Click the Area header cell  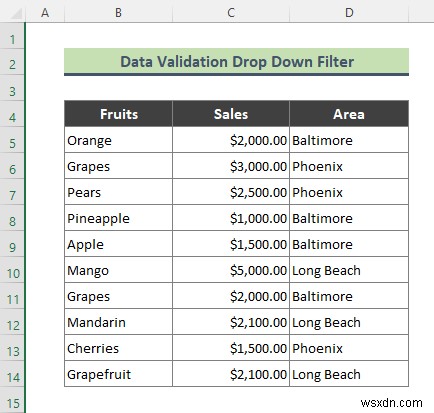(x=349, y=114)
